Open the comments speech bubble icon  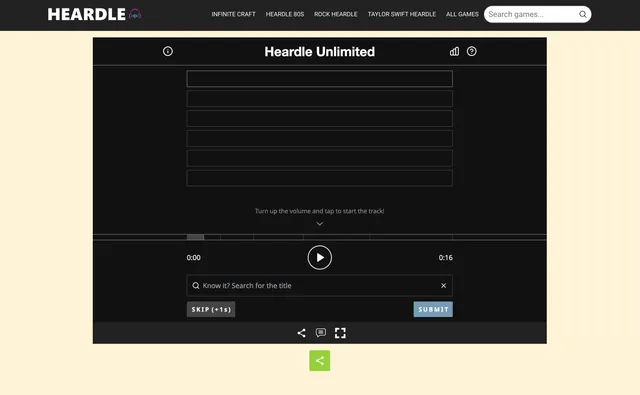pyautogui.click(x=321, y=333)
